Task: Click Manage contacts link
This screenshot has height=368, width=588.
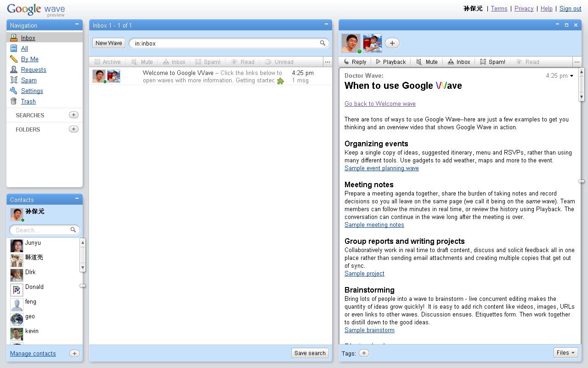Action: 33,353
